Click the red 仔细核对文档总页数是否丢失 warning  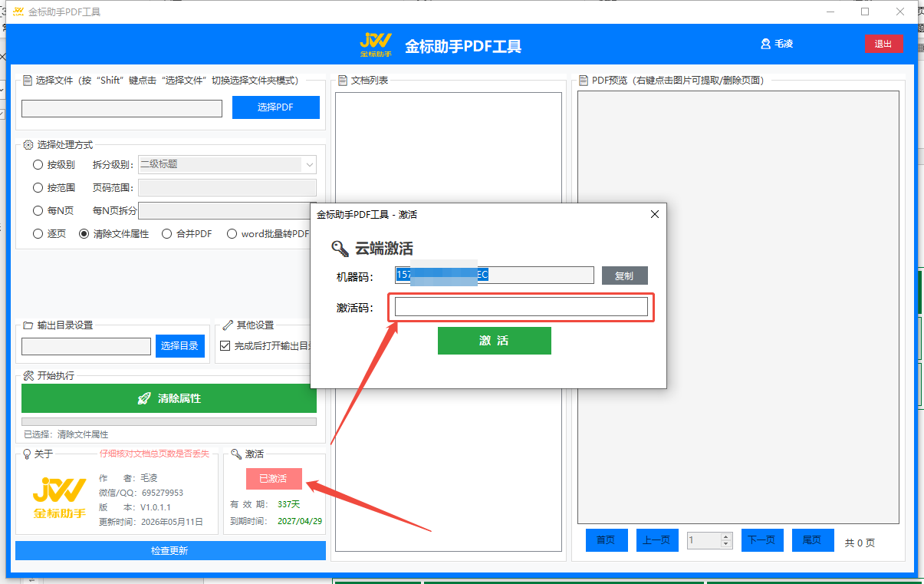tap(154, 454)
